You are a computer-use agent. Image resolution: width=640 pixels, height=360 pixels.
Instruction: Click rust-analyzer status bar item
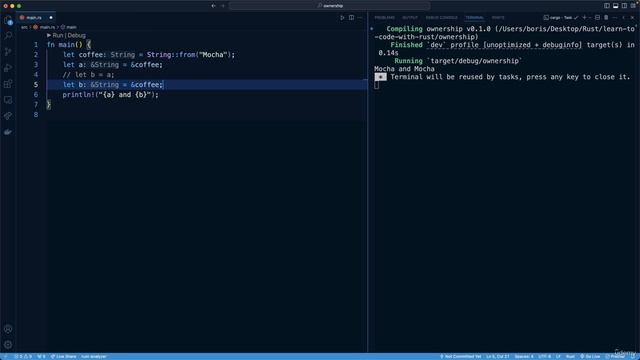coord(93,356)
